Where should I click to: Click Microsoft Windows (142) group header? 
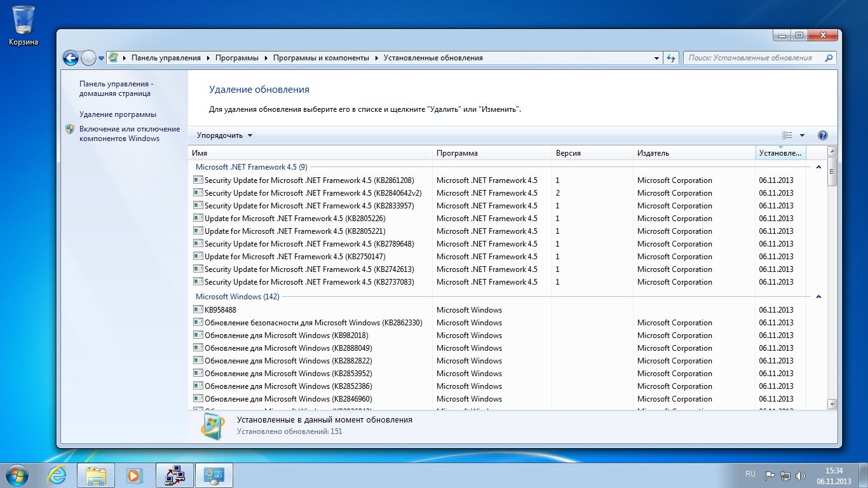(x=238, y=297)
